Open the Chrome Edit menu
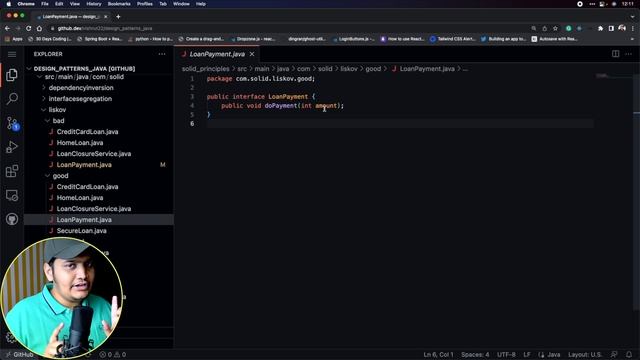 tap(59, 4)
